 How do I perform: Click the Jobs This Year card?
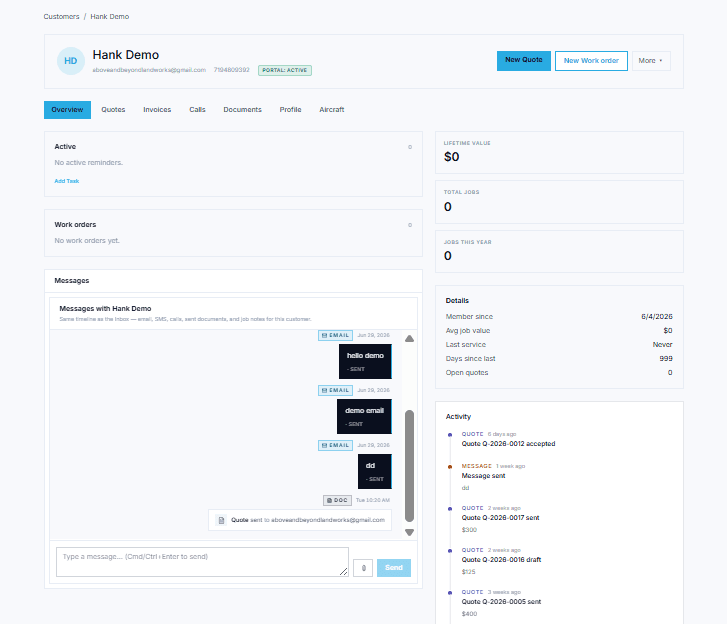[559, 252]
